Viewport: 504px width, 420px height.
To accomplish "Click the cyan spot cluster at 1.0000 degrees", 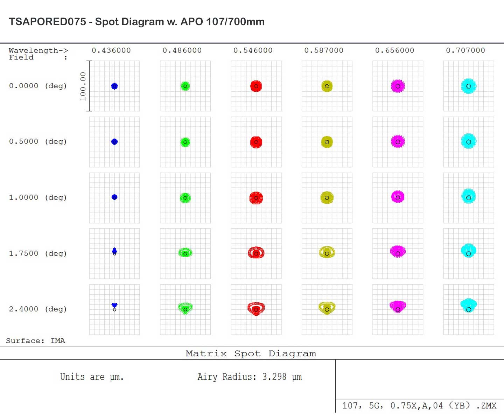I will coord(469,197).
